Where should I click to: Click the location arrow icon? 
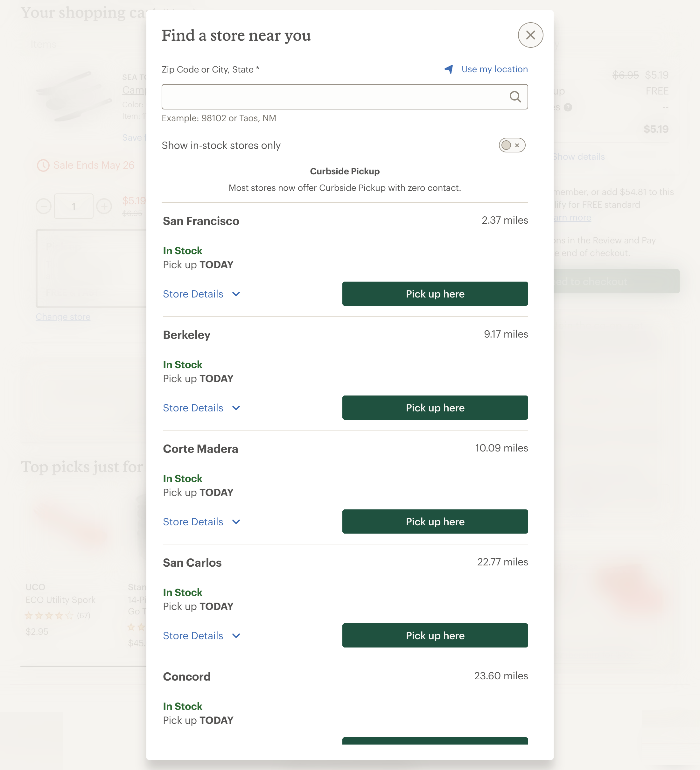point(449,69)
